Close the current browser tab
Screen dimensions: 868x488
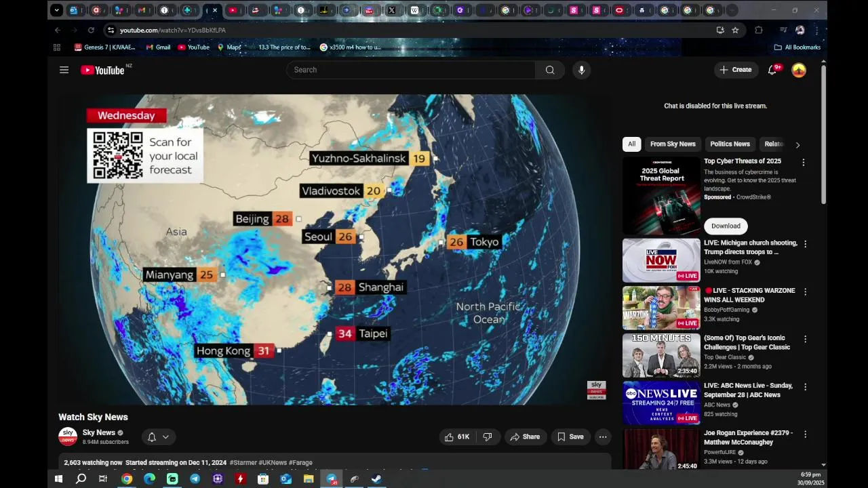(215, 10)
